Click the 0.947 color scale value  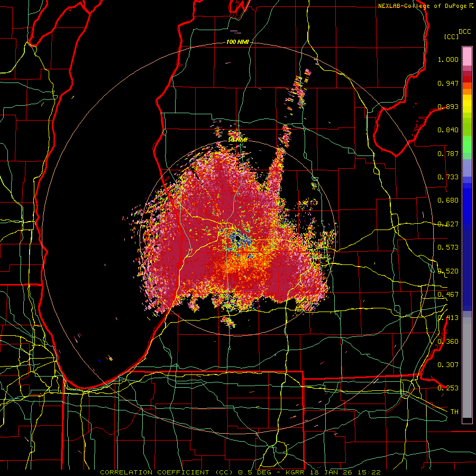pyautogui.click(x=448, y=83)
